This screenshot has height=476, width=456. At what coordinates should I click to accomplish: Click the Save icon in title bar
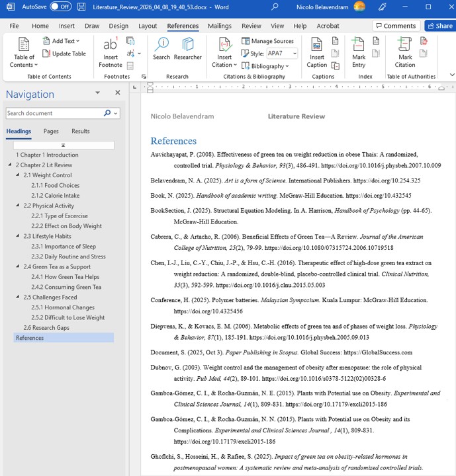pos(81,7)
